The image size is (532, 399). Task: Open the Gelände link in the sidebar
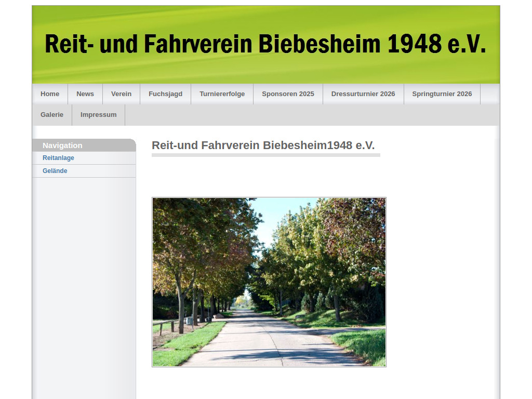(x=54, y=170)
